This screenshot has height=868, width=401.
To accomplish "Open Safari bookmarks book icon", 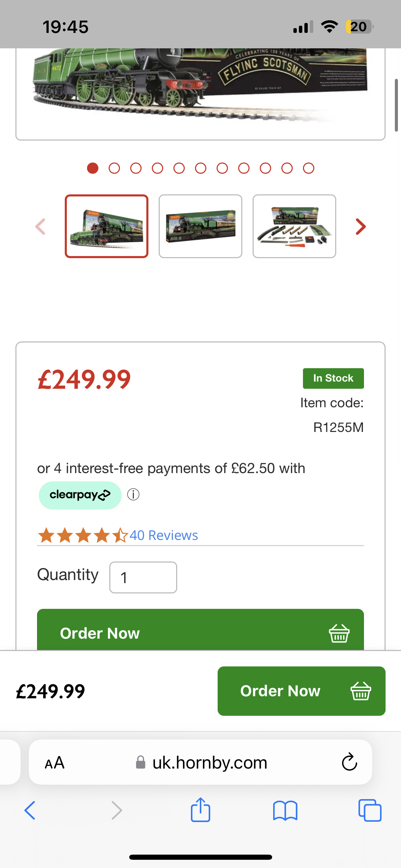I will coord(285,810).
